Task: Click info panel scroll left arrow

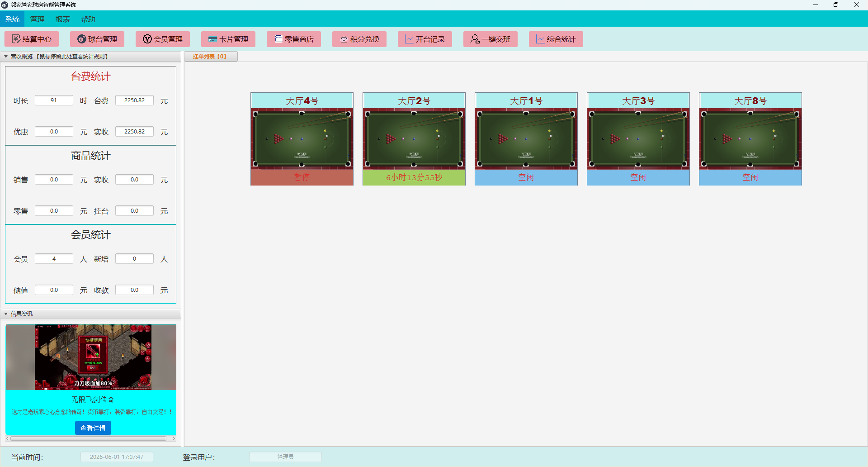Action: (x=7, y=438)
